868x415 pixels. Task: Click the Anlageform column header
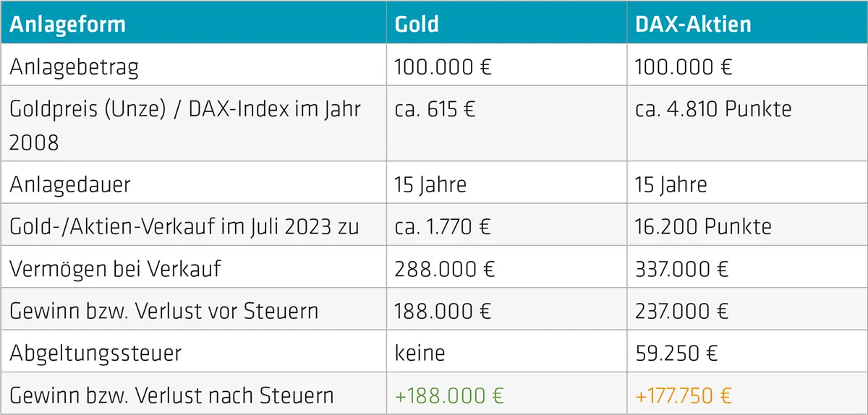coord(68,24)
